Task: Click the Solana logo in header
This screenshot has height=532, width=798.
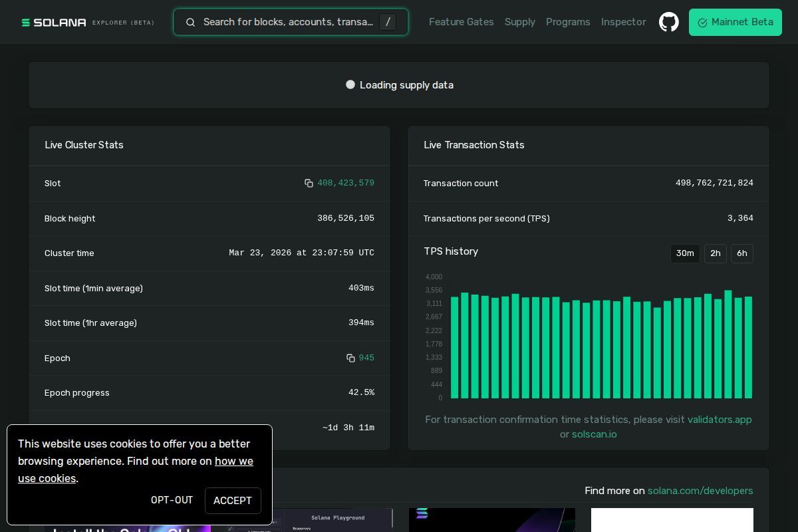Action: 54,23
